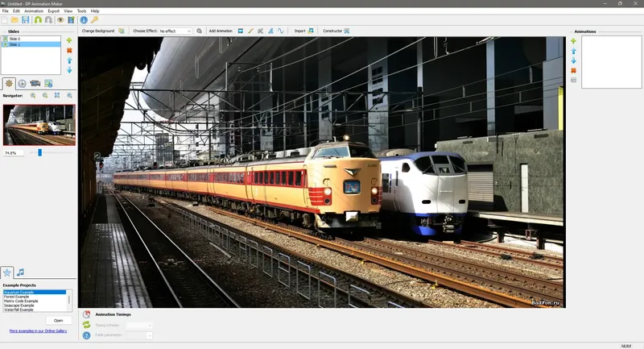Click the green refresh arrows icon

click(x=86, y=325)
